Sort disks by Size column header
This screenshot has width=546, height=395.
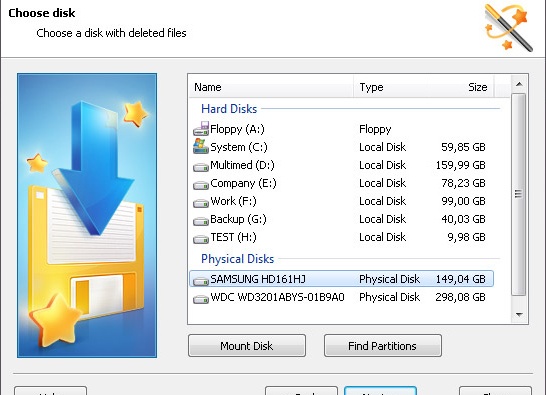(x=460, y=87)
